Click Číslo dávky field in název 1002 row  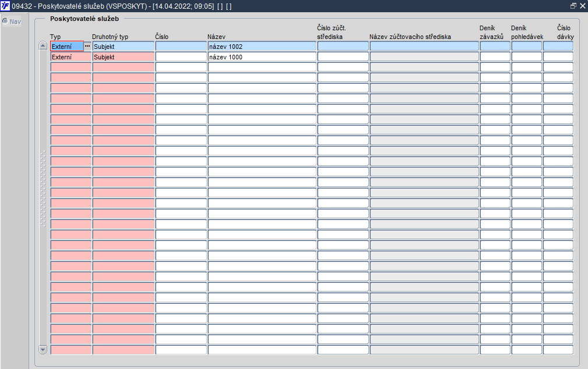[558, 46]
